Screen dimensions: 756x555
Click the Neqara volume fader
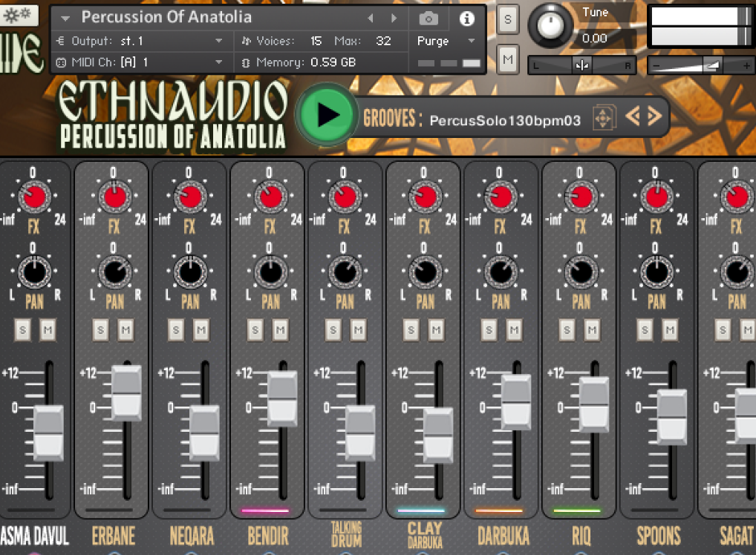[204, 433]
